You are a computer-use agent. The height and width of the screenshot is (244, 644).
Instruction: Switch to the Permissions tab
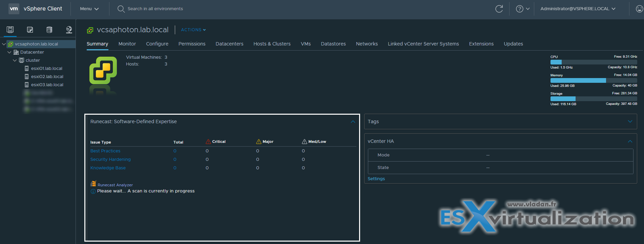(x=192, y=44)
